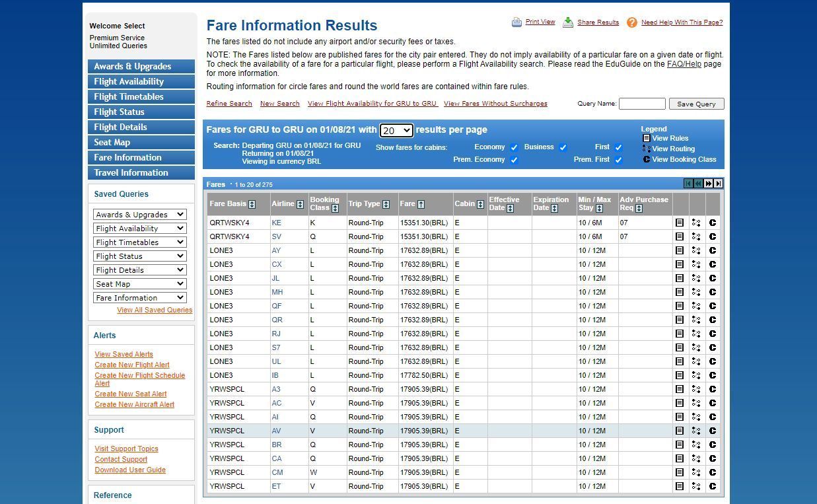Viewport: 817px width, 504px height.
Task: Open Flight Timetables saved queries dropdown
Action: 140,242
